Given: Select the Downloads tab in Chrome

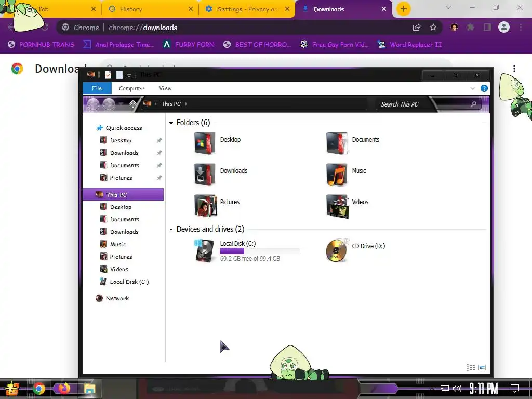Looking at the screenshot, I should click(x=343, y=9).
